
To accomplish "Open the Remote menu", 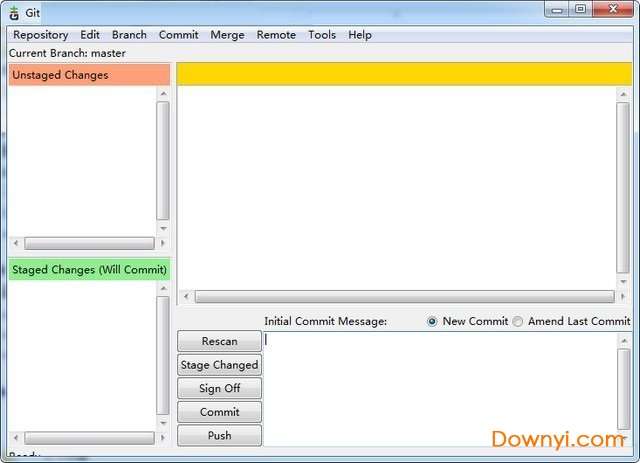I will [x=276, y=35].
